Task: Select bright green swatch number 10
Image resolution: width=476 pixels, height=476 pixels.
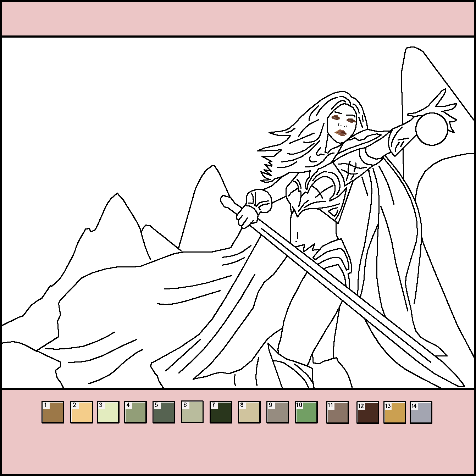Action: (x=306, y=412)
